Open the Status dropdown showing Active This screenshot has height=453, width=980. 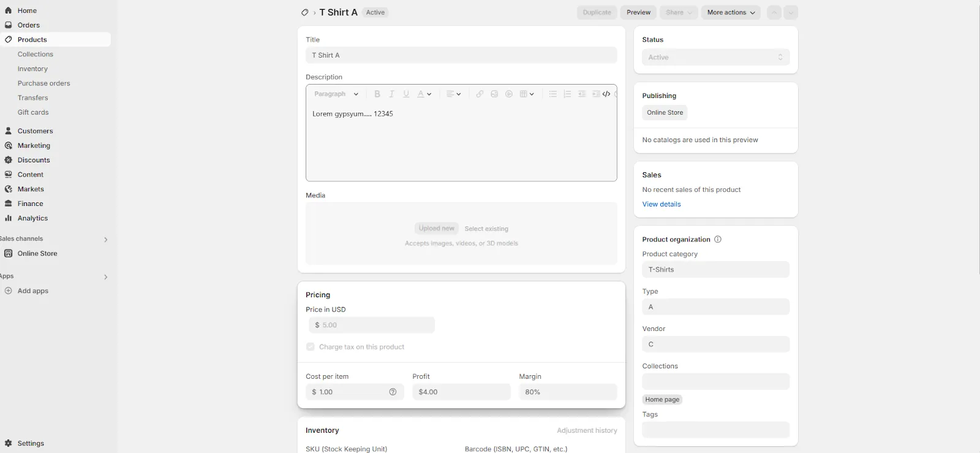click(x=715, y=57)
